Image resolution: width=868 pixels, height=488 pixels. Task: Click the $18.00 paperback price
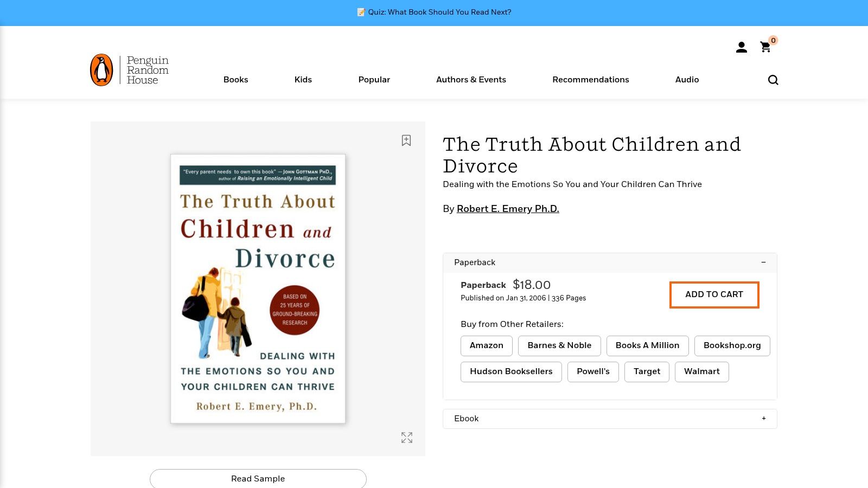(x=532, y=285)
